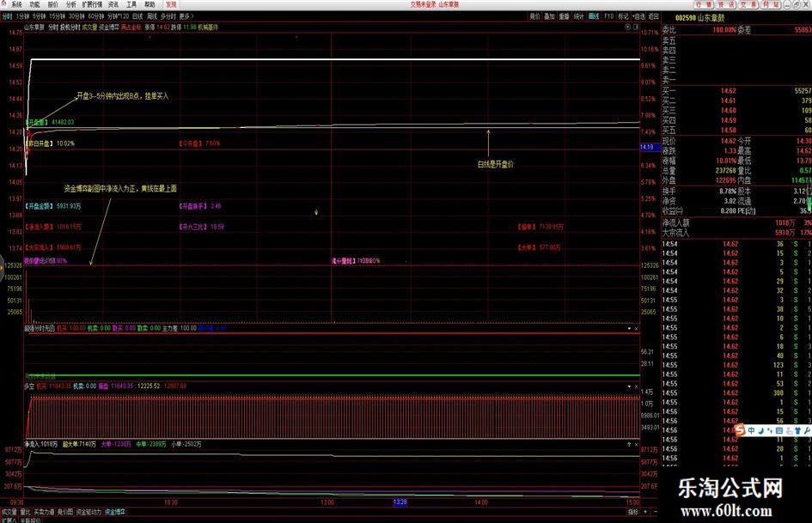Viewport: 812px width, 523px height.
Task: Click the small square icon beside plus icon
Action: click(x=636, y=27)
